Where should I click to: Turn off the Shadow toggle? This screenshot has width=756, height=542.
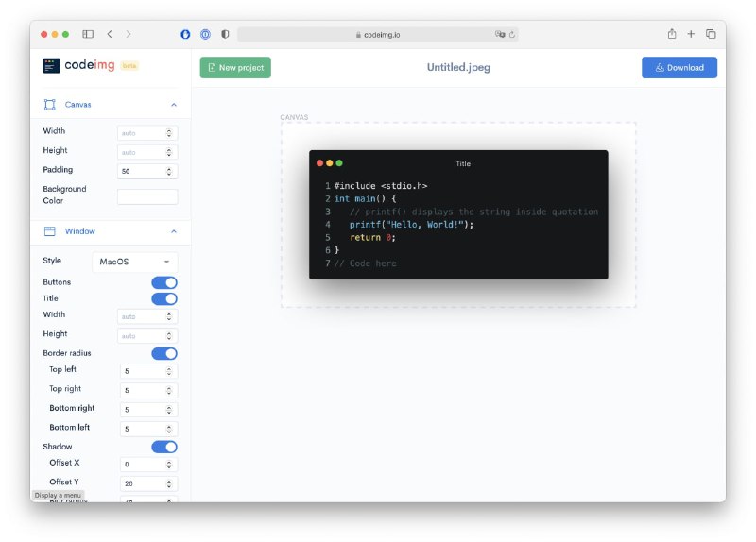(x=164, y=447)
